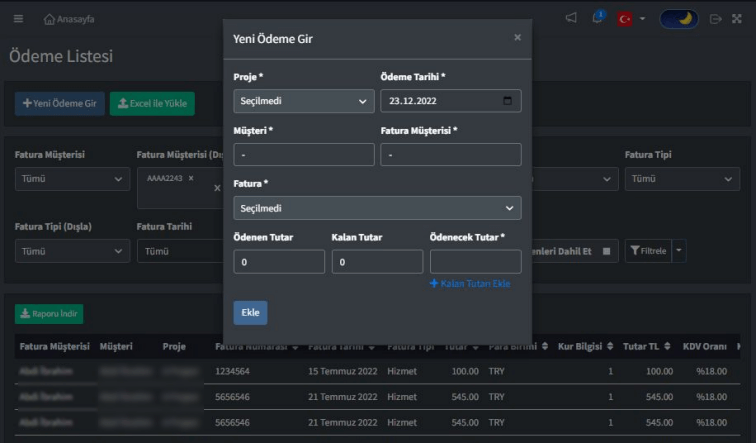Clear all tags in Fatura Müşterisi (Dışla)
756x443 pixels.
(217, 188)
